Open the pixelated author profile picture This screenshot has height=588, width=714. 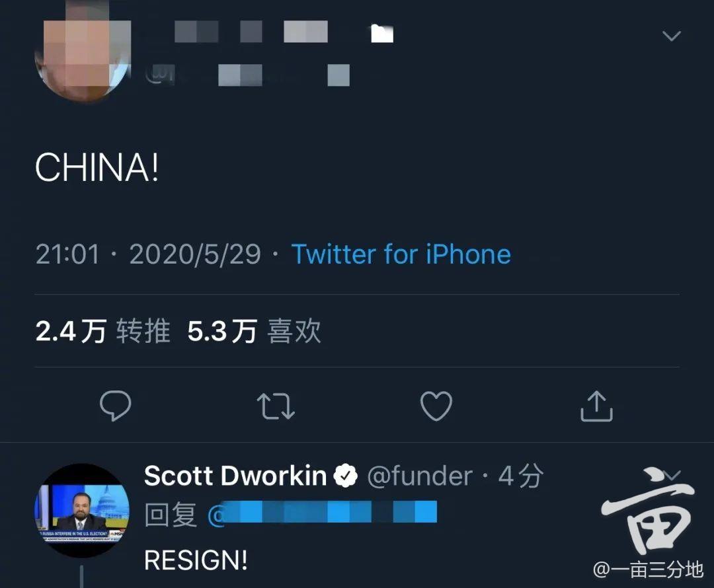click(x=83, y=52)
